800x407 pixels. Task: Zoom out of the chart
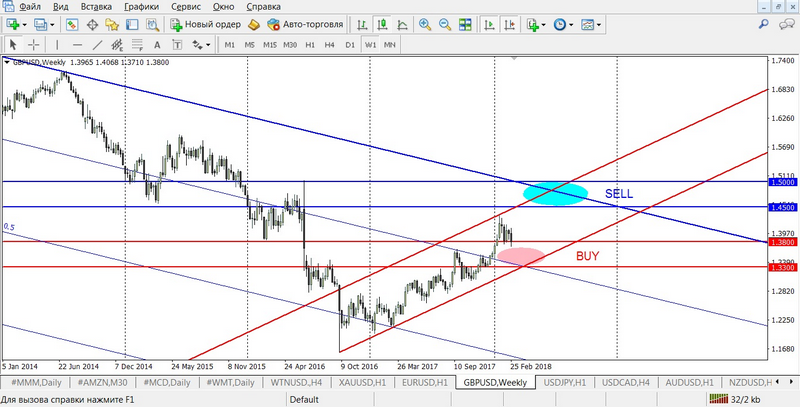444,24
